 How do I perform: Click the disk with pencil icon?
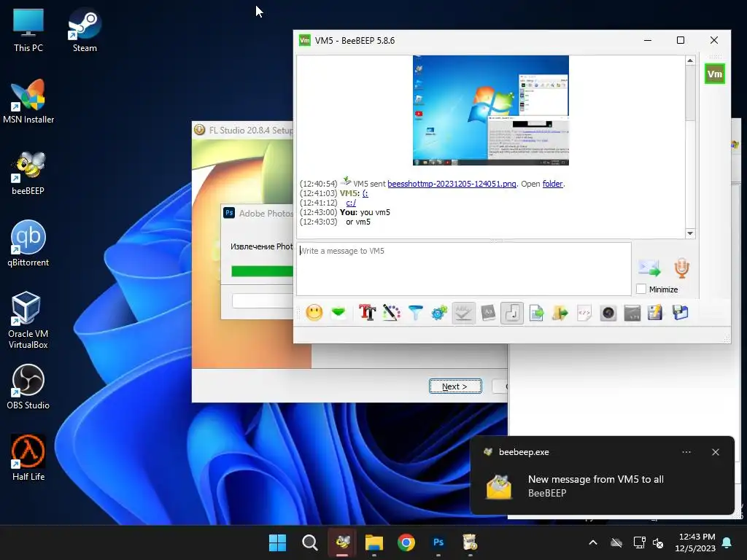pyautogui.click(x=655, y=313)
